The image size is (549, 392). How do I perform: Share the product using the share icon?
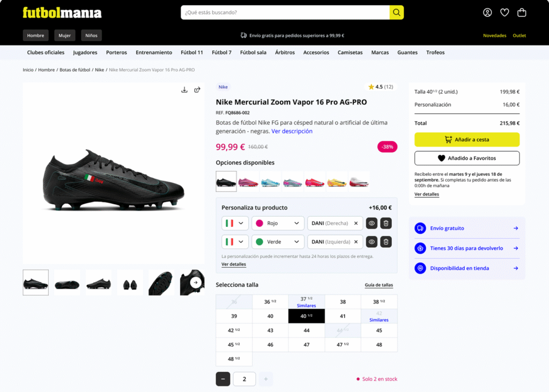[197, 90]
